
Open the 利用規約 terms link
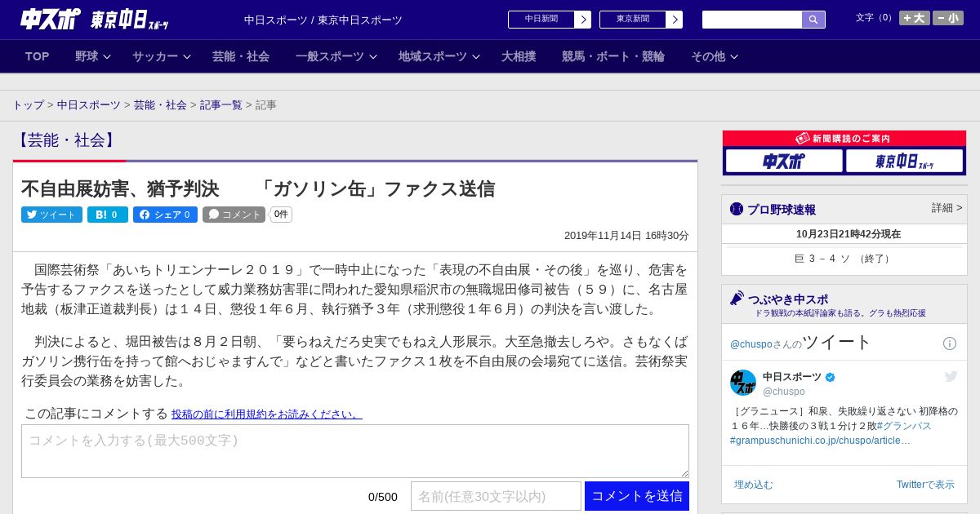[267, 414]
